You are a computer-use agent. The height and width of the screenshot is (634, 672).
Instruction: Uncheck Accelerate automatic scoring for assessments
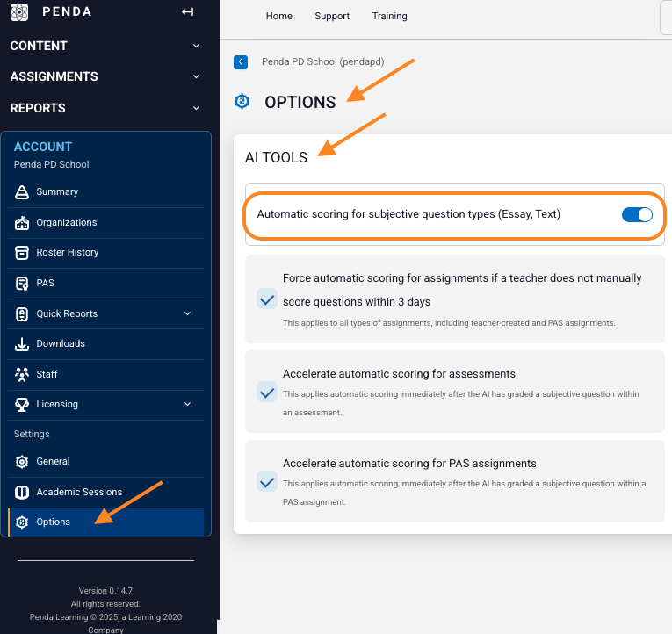pos(266,392)
